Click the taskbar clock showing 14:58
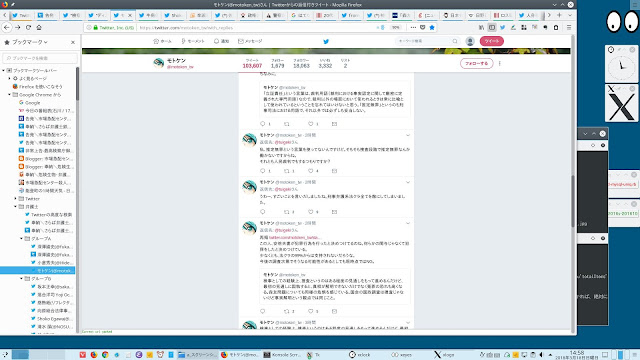This screenshot has width=640, height=360. [x=576, y=355]
